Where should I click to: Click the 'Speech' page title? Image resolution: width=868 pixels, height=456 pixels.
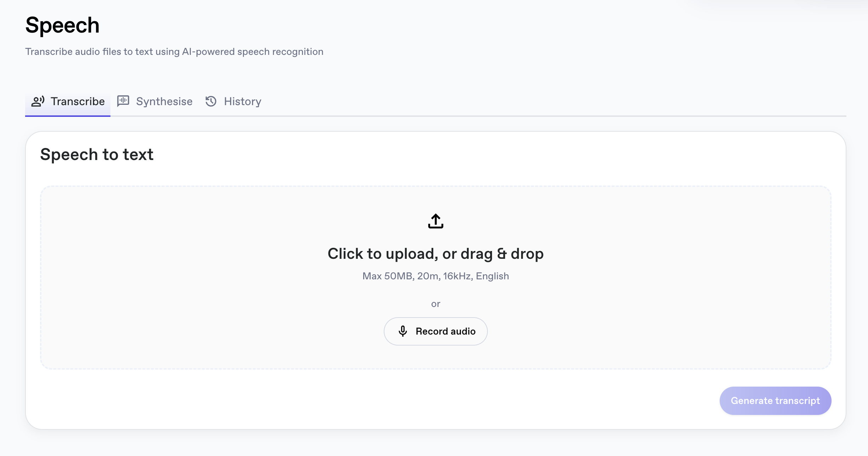tap(62, 25)
